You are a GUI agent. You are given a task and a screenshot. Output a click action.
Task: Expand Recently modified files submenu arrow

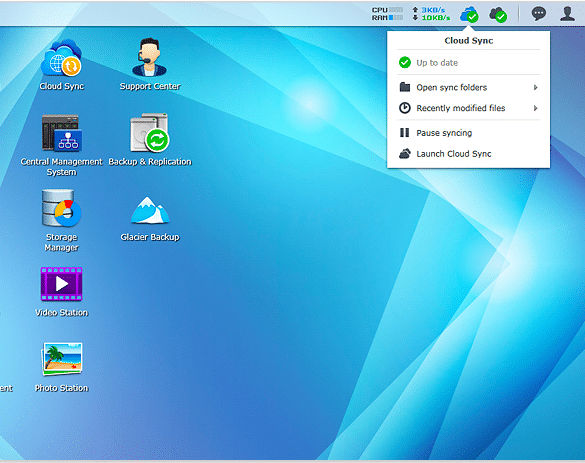coord(535,108)
